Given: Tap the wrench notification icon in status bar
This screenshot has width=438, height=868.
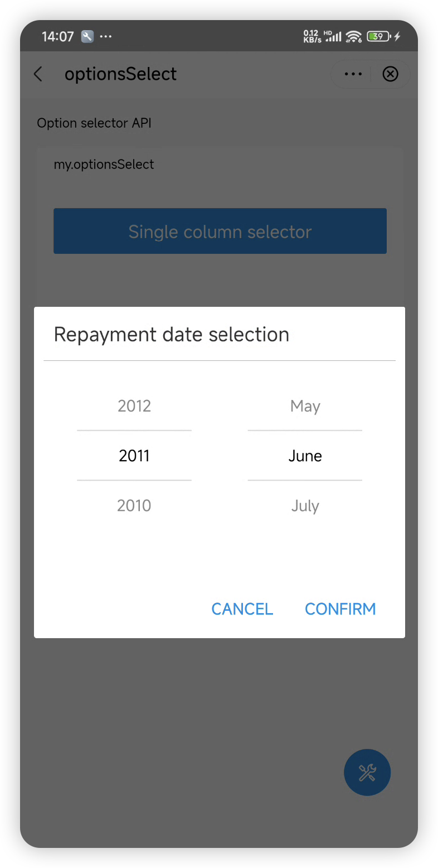Looking at the screenshot, I should pos(87,37).
